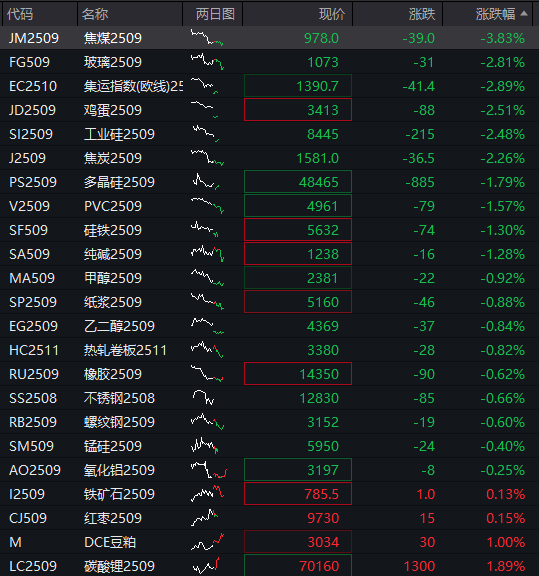The height and width of the screenshot is (576, 539).
Task: Select code LC2509
Action: click(x=33, y=566)
